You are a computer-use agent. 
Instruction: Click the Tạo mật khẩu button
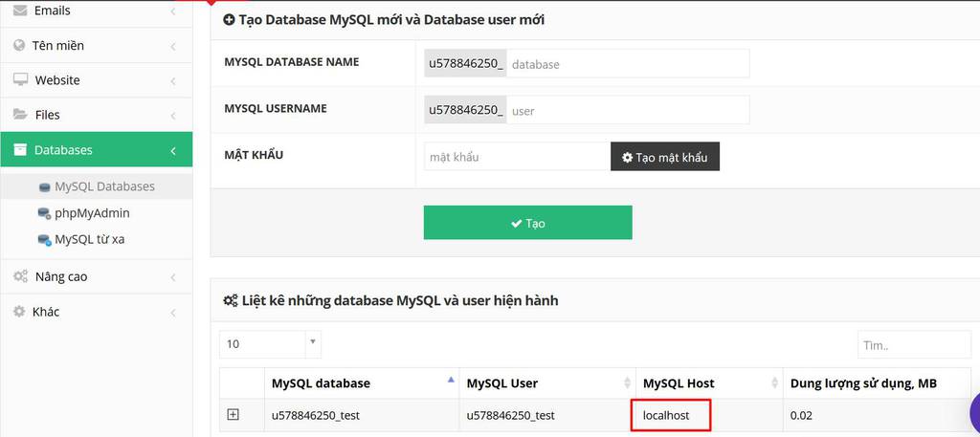click(665, 157)
